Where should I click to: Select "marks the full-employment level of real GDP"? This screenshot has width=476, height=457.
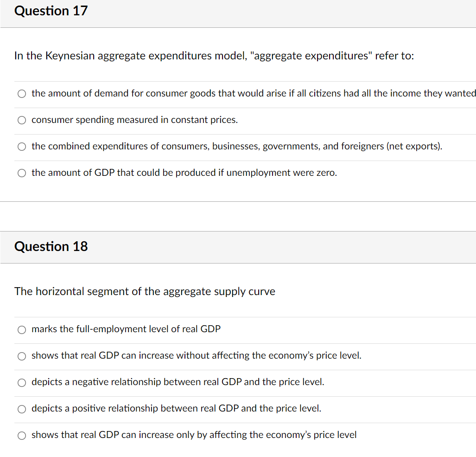[21, 330]
